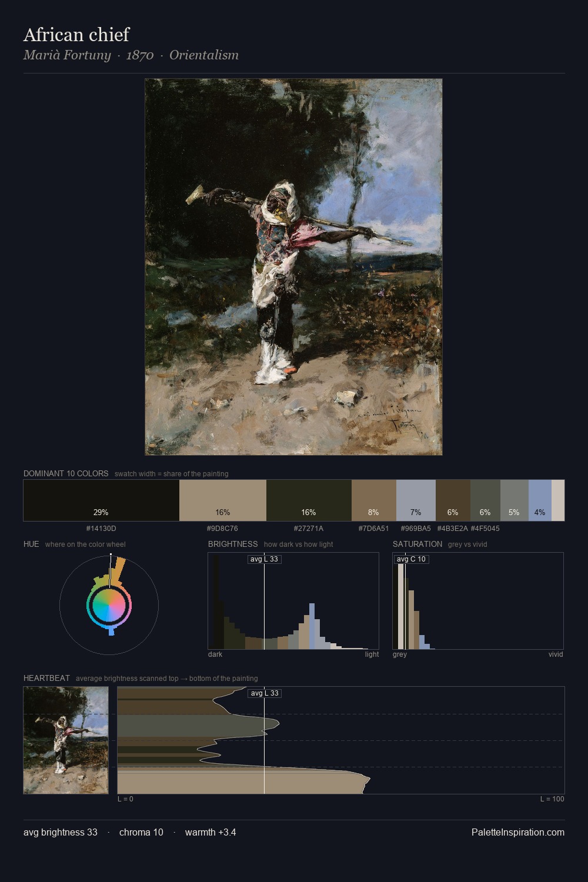The width and height of the screenshot is (588, 882).
Task: Select the #9D8C76 tan swatch at 16%
Action: click(223, 500)
